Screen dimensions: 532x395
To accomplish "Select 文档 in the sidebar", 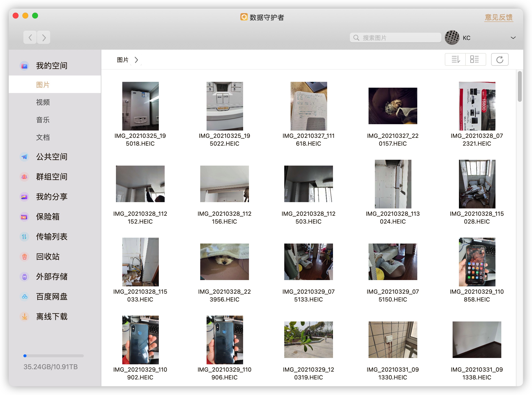I will 43,137.
